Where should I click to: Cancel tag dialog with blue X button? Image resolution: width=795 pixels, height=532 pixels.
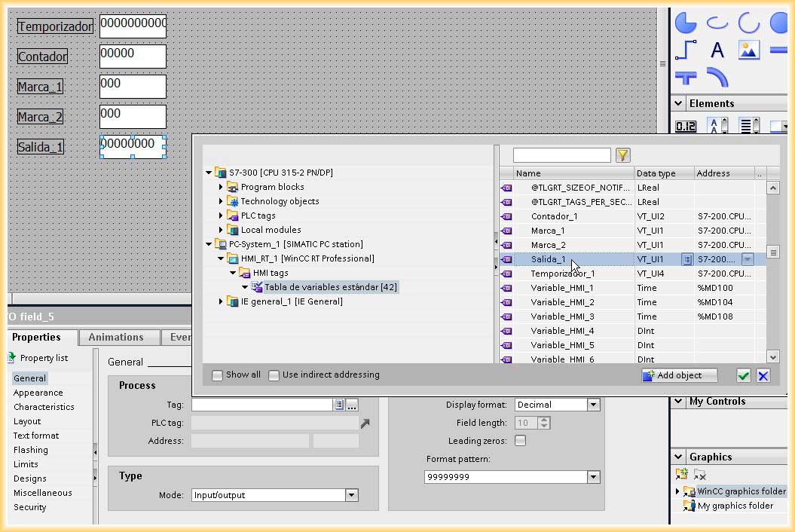click(763, 375)
